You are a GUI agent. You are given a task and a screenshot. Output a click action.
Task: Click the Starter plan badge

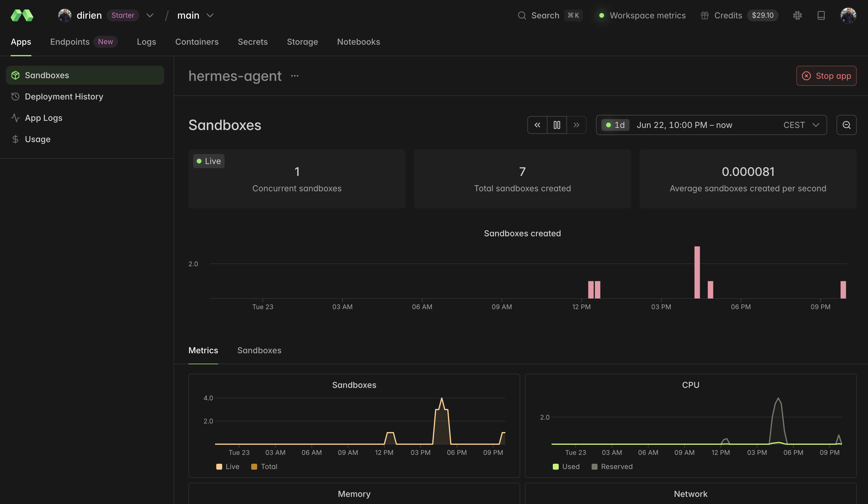pyautogui.click(x=123, y=15)
